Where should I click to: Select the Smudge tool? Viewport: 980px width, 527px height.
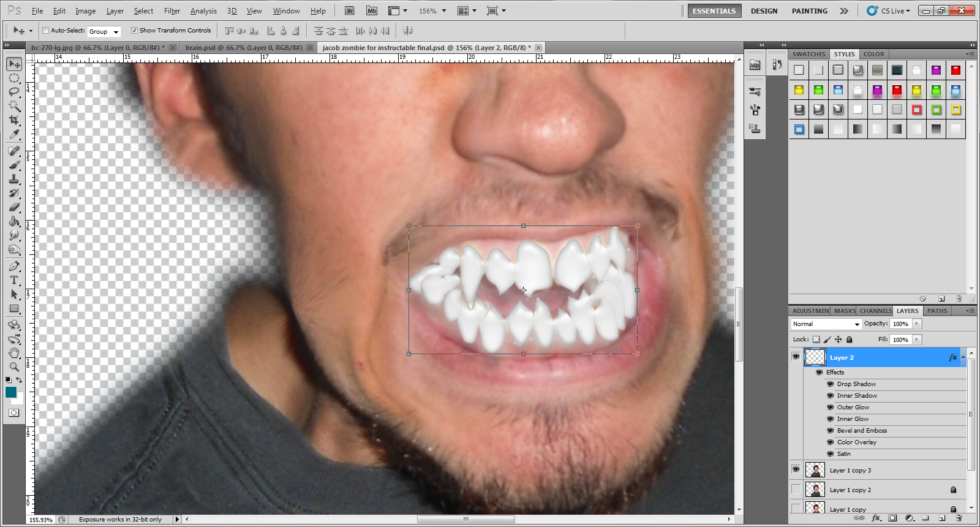(14, 235)
